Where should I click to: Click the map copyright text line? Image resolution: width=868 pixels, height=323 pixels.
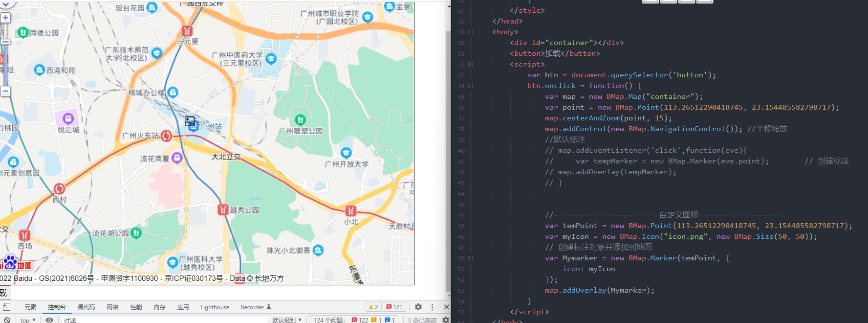(142, 278)
